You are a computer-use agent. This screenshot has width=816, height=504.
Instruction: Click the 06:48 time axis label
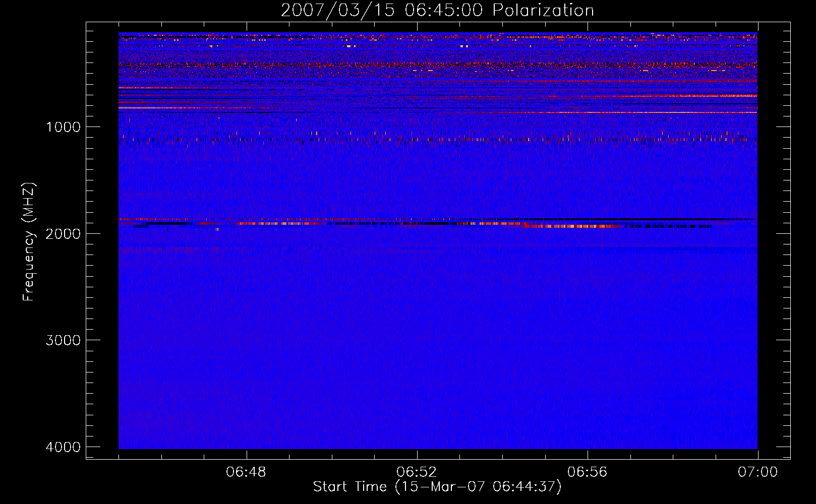pyautogui.click(x=246, y=472)
